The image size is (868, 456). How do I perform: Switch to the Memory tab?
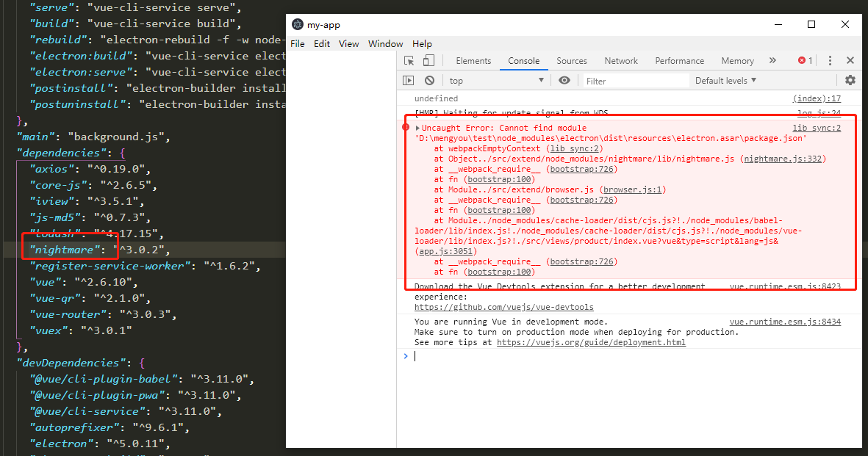[x=737, y=61]
